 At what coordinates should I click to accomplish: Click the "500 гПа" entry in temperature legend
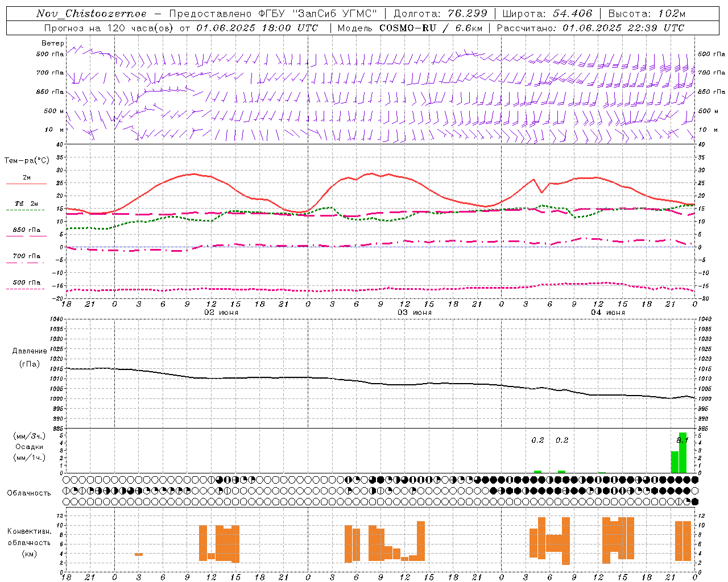(x=26, y=282)
